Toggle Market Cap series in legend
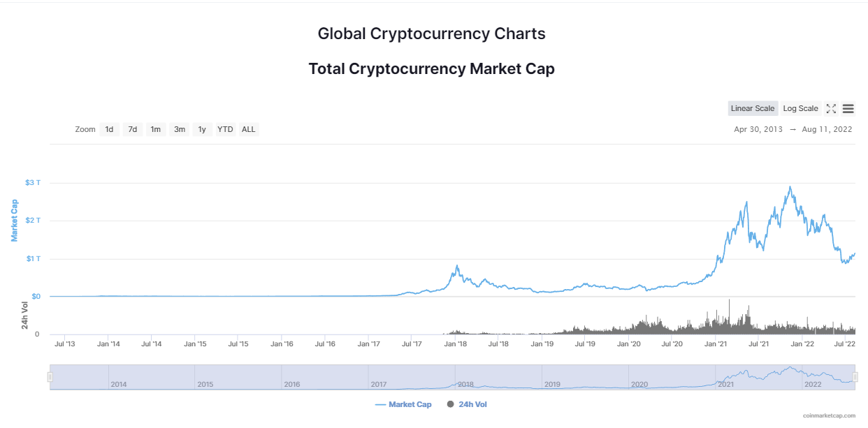 click(x=403, y=404)
